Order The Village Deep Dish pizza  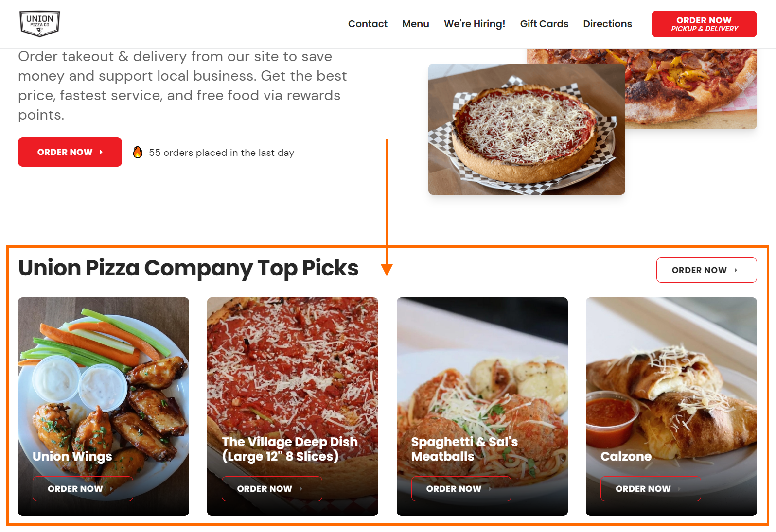coord(272,489)
